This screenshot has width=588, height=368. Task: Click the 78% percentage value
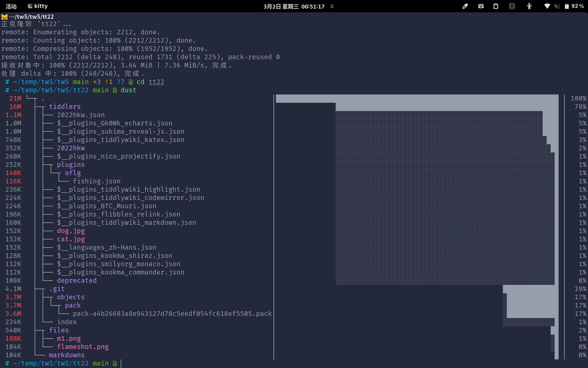[581, 107]
